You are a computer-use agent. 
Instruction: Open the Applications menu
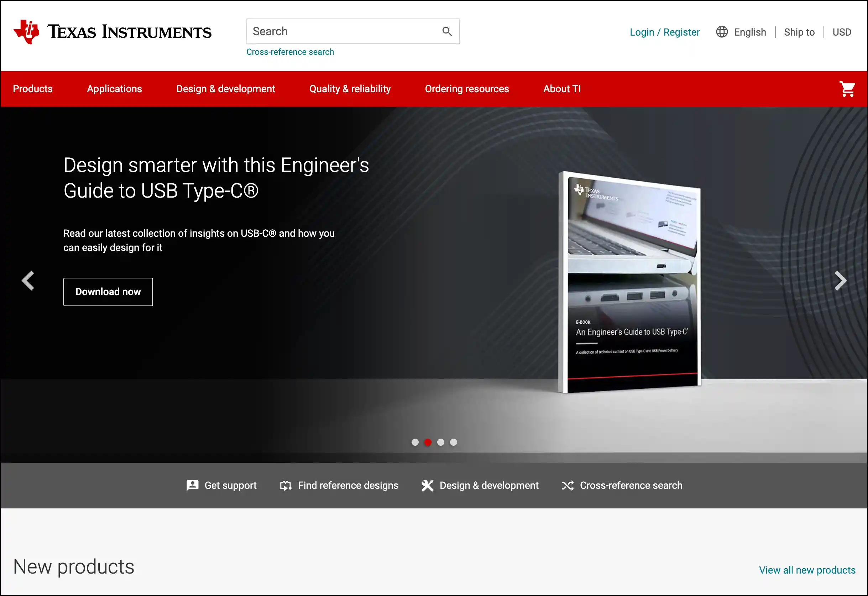pos(114,89)
